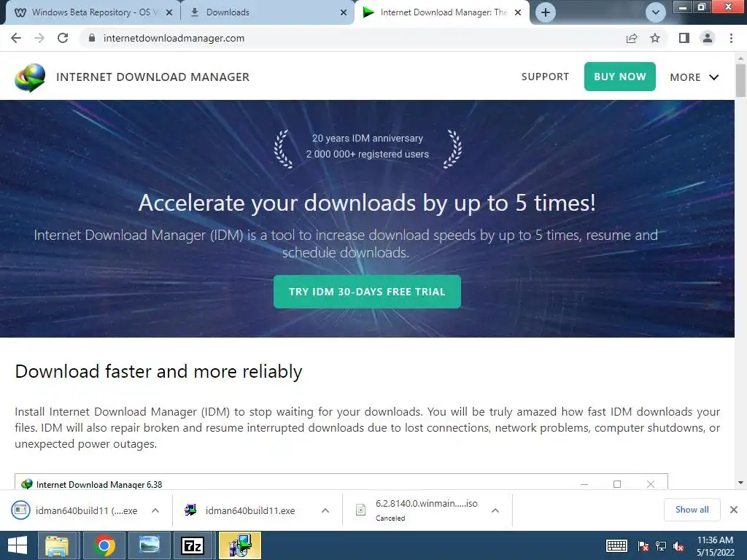This screenshot has height=560, width=747.
Task: Share this page icon
Action: click(632, 38)
